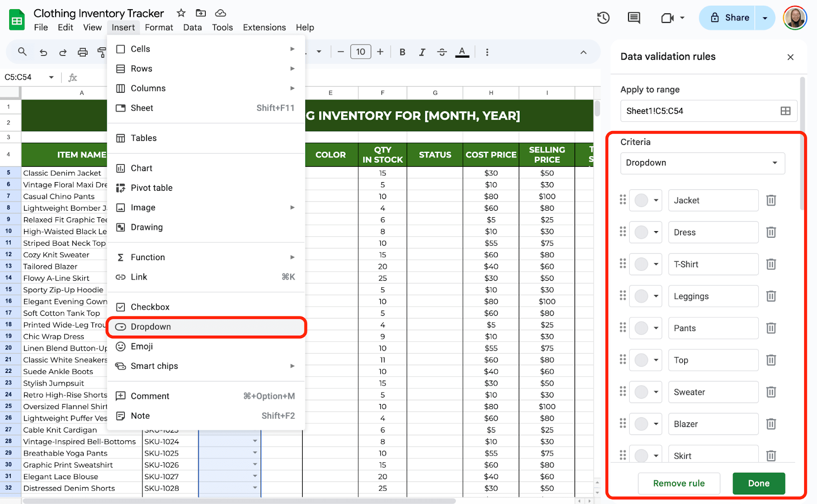Expand the Smart chips submenu
817x504 pixels.
pyautogui.click(x=154, y=366)
